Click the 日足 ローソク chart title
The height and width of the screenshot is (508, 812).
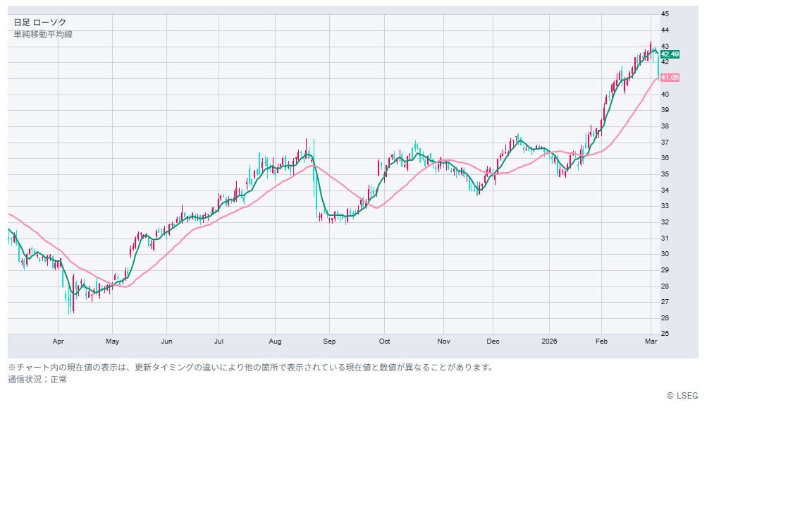(x=40, y=23)
